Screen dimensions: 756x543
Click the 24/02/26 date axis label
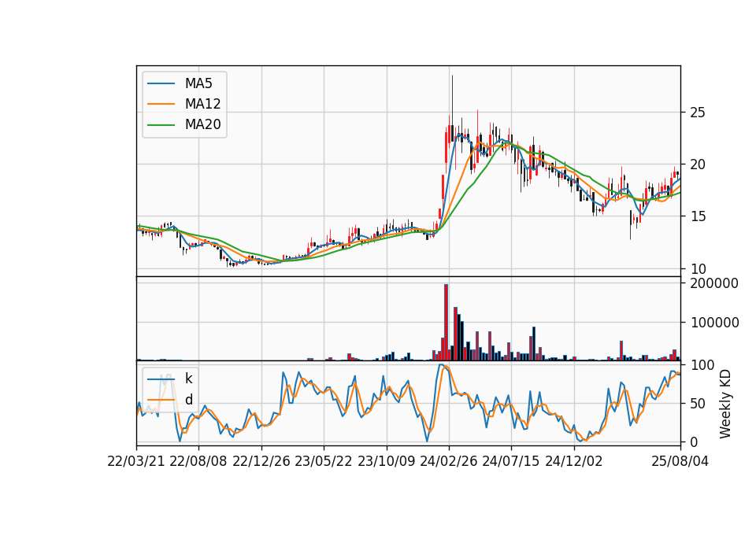click(x=448, y=461)
